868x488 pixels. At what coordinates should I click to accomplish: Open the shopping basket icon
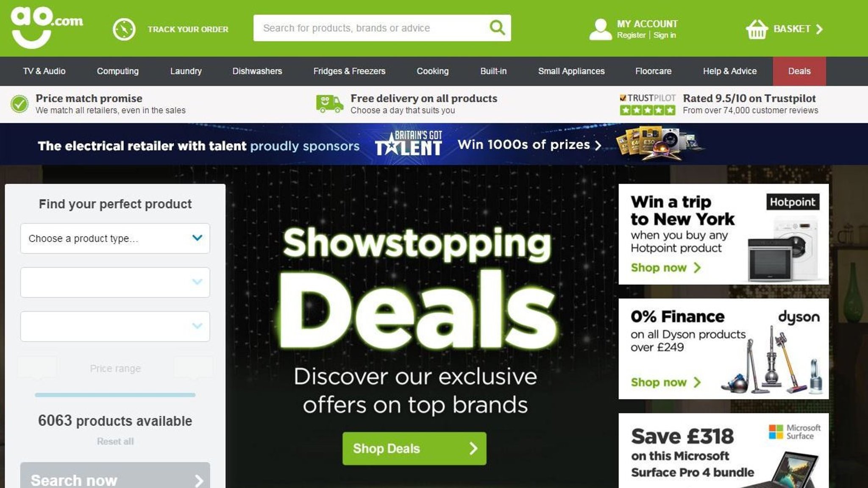click(x=757, y=29)
